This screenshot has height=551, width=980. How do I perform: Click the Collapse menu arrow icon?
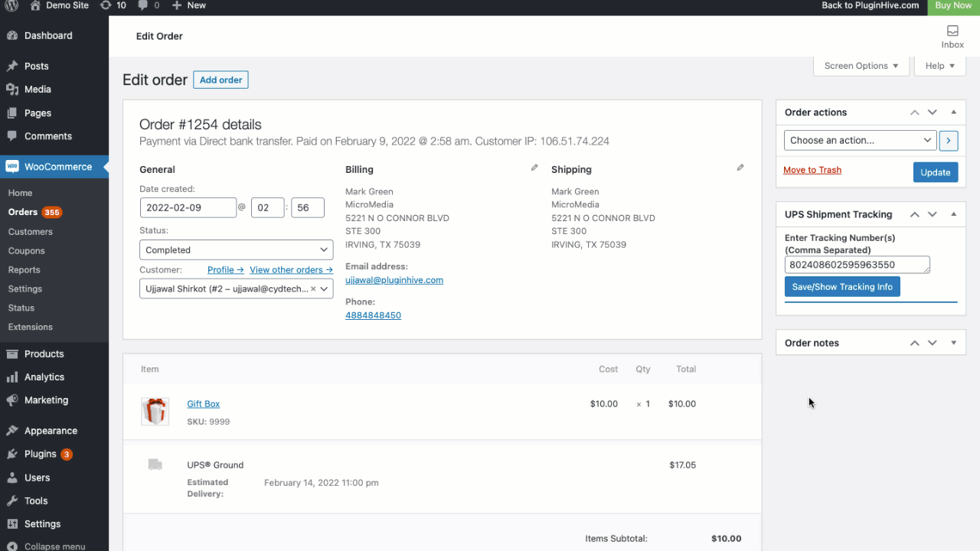(x=12, y=546)
